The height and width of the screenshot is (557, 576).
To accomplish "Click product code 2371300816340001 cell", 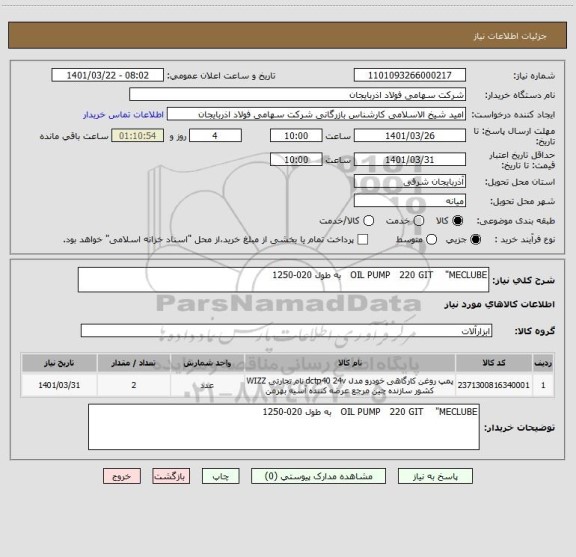I will [x=494, y=385].
